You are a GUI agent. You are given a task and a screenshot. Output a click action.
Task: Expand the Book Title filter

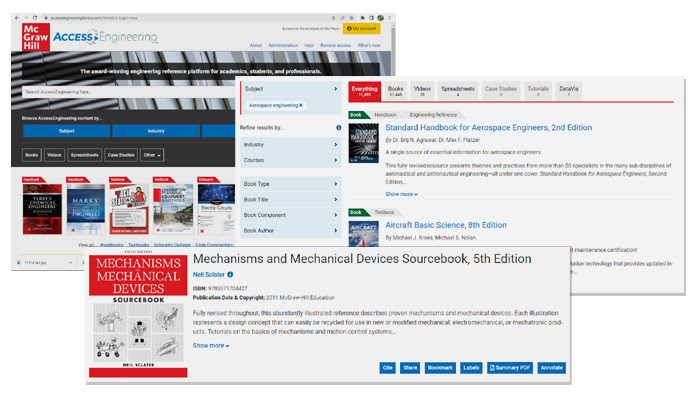coord(291,200)
